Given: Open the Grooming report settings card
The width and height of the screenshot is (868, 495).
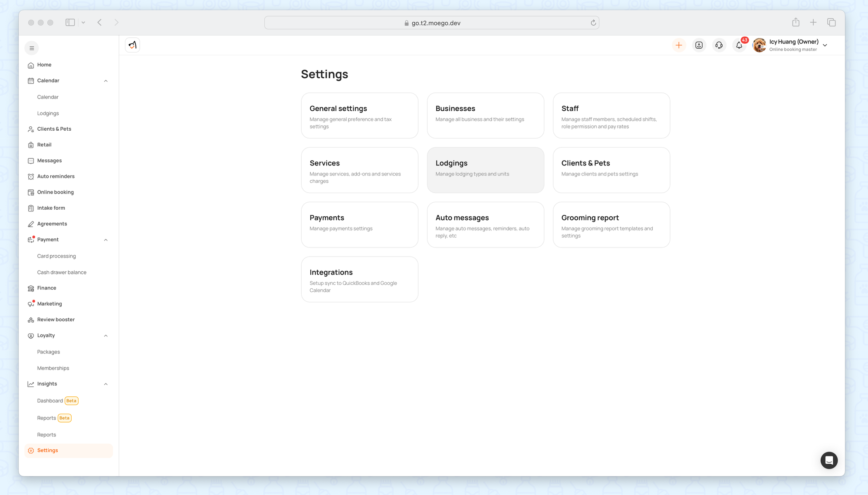Looking at the screenshot, I should point(611,224).
